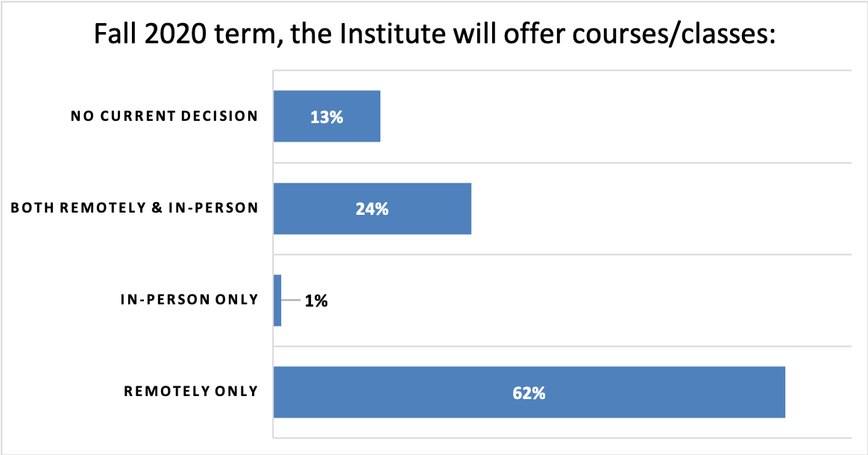This screenshot has width=868, height=455.
Task: Click the 24% data label
Action: 372,209
